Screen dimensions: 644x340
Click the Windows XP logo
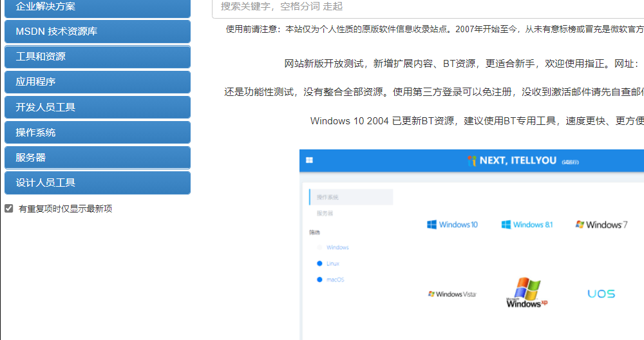527,293
